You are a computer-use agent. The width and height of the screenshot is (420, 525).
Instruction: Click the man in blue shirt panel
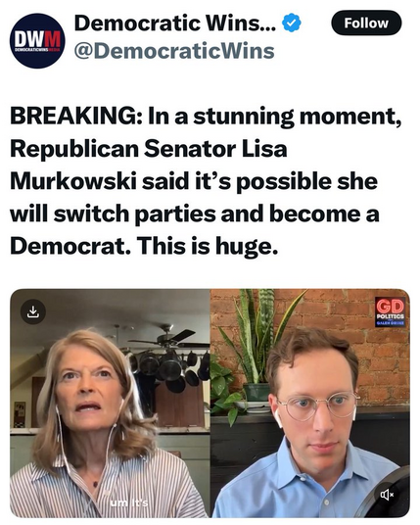tap(310, 404)
